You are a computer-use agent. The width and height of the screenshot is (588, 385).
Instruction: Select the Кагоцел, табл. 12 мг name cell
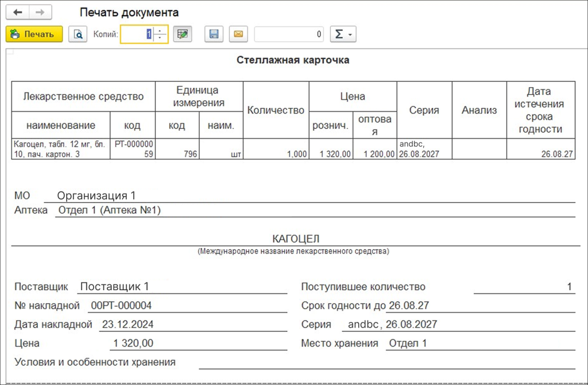(60, 149)
